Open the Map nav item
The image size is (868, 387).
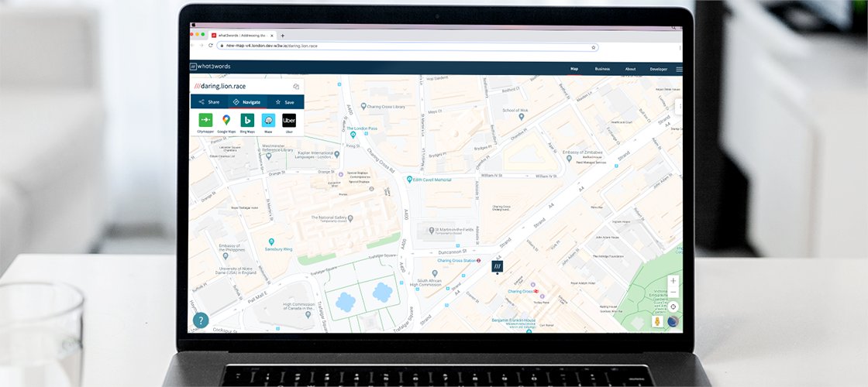(x=574, y=69)
